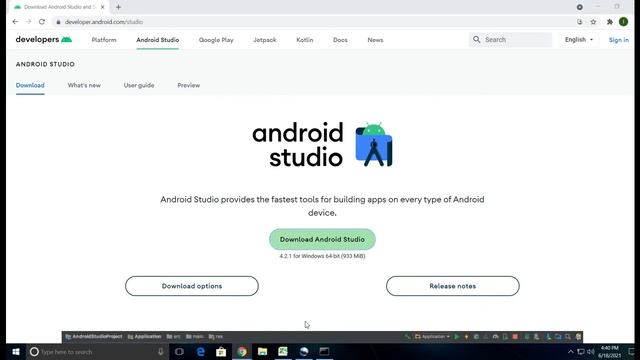Reload the page with the refresh icon
640x360 pixels.
(x=42, y=22)
